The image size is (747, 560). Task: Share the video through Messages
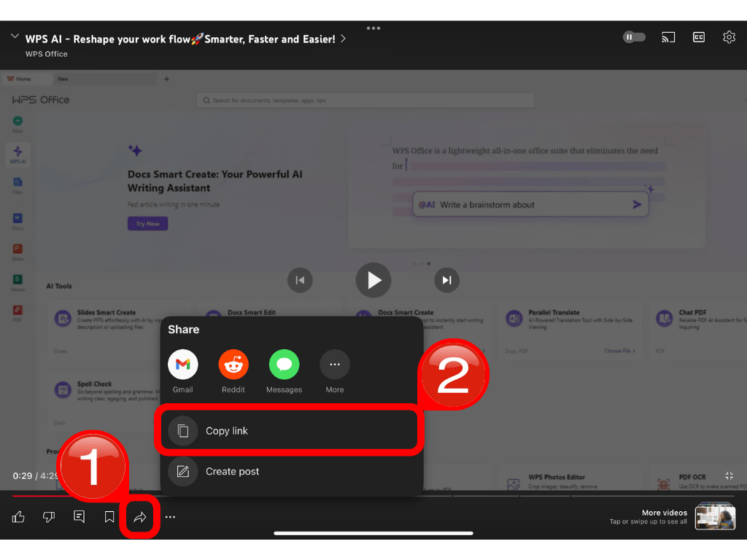(284, 364)
